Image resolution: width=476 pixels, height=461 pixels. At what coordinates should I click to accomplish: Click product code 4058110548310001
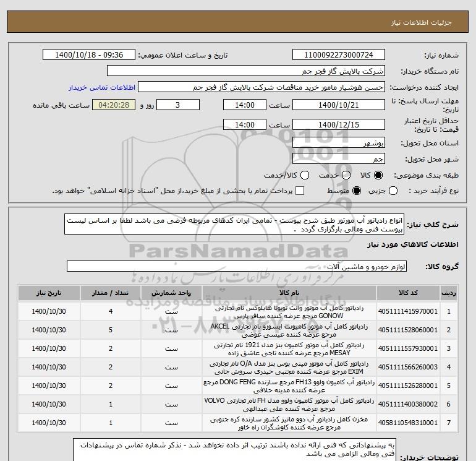point(408,423)
